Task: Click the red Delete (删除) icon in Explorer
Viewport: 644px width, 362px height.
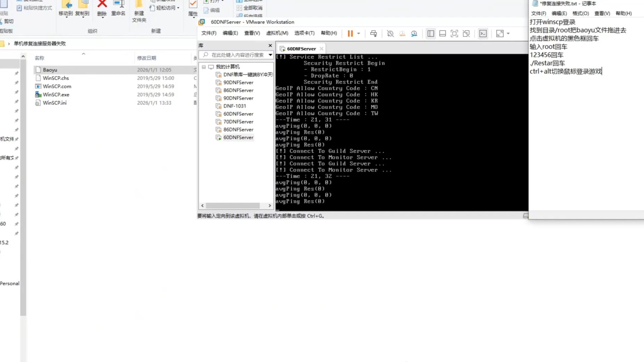Action: (x=102, y=9)
